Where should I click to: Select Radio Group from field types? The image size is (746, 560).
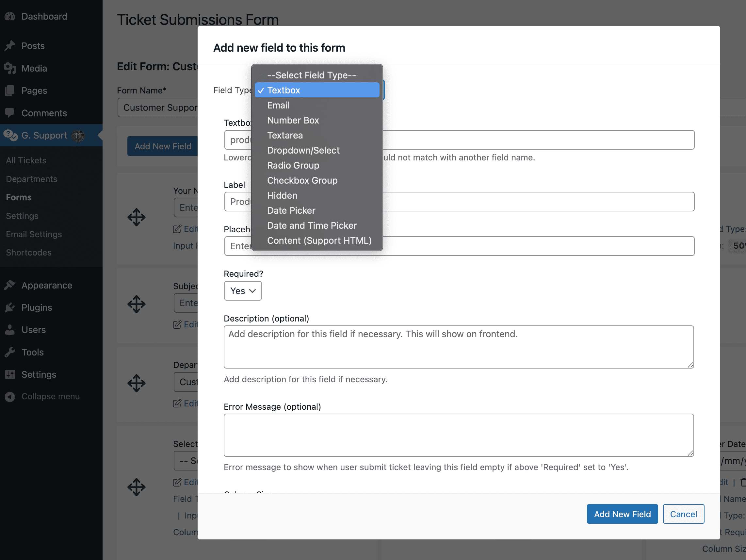293,165
